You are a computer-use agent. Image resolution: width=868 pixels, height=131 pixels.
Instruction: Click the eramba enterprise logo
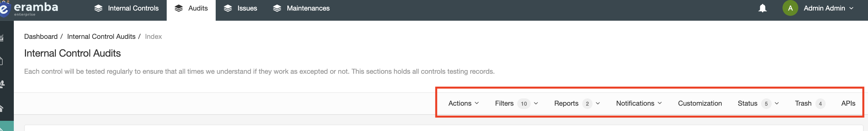[30, 9]
